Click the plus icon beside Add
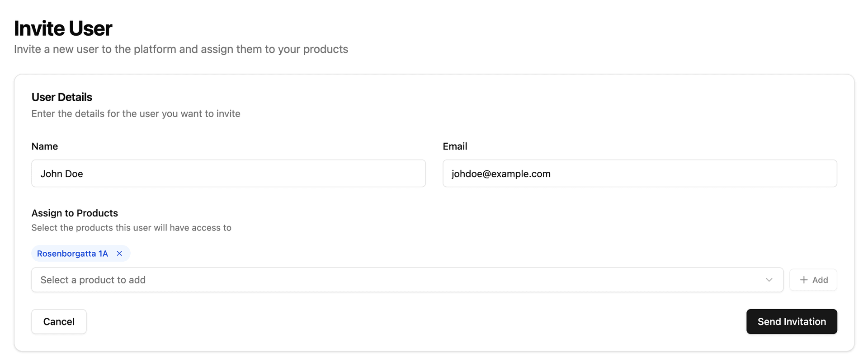The height and width of the screenshot is (362, 868). pos(803,280)
